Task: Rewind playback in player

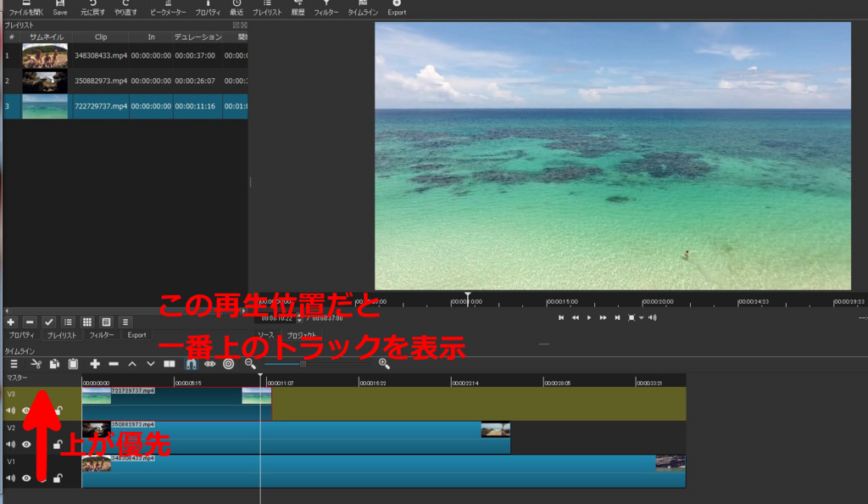Action: 576,317
